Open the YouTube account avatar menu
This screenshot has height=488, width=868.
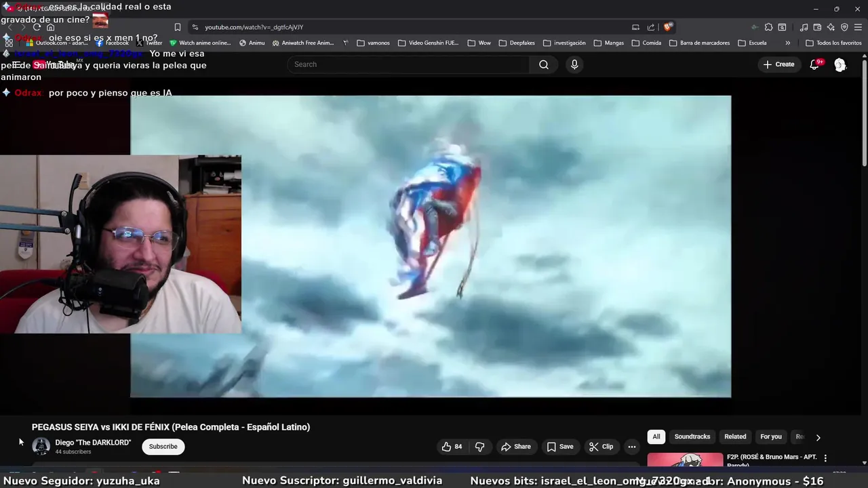pyautogui.click(x=840, y=64)
